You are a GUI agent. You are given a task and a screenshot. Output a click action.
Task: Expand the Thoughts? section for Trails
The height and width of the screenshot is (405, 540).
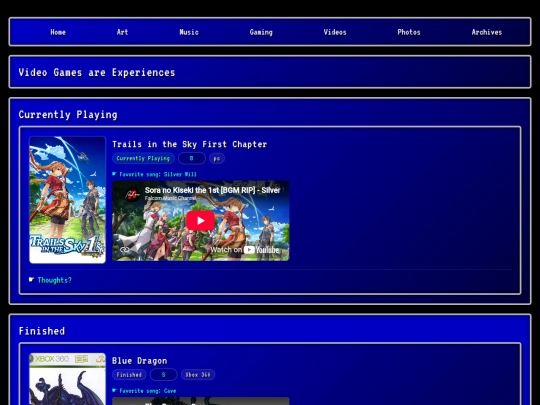[x=54, y=280]
